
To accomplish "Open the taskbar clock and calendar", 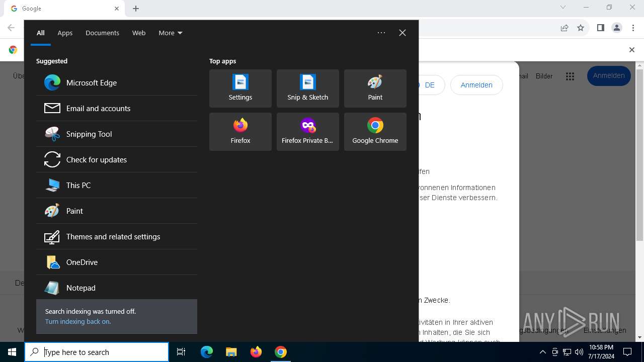I will click(x=601, y=352).
